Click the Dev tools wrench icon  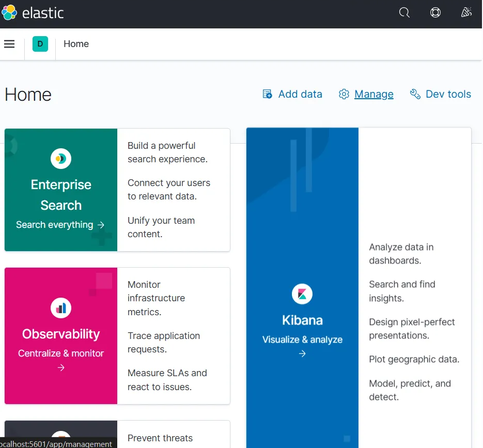(415, 94)
